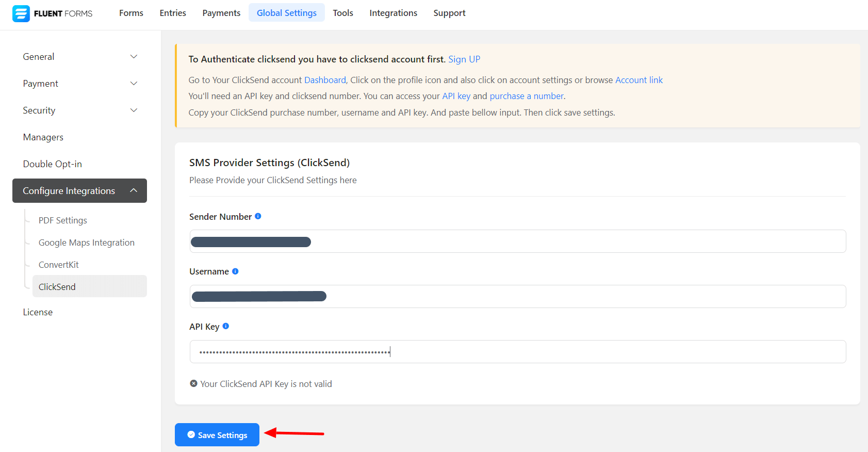868x452 pixels.
Task: Open the Integrations top menu
Action: 393,13
